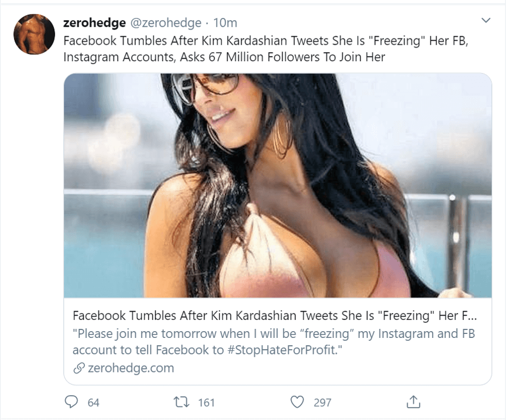513x420 pixels.
Task: Open the zerohedge display name
Action: click(x=94, y=23)
